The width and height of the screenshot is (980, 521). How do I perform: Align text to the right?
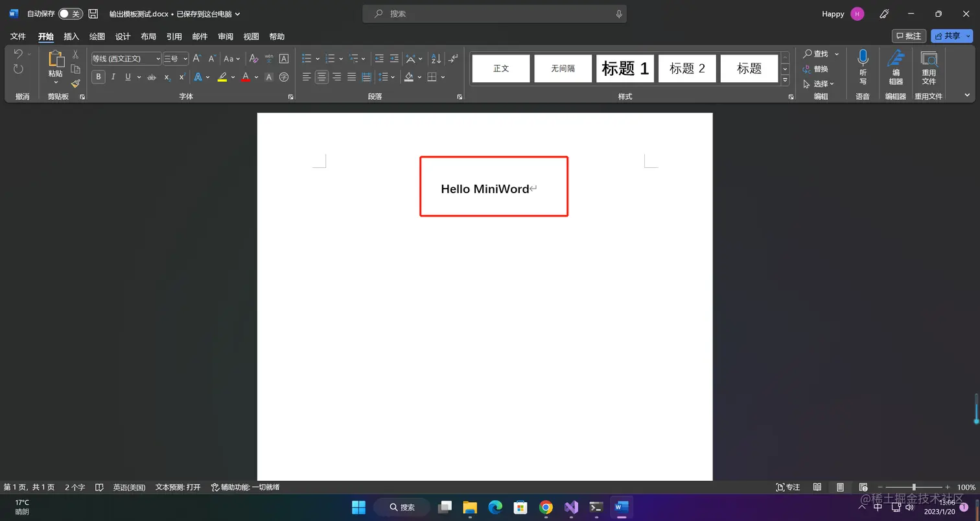coord(336,77)
